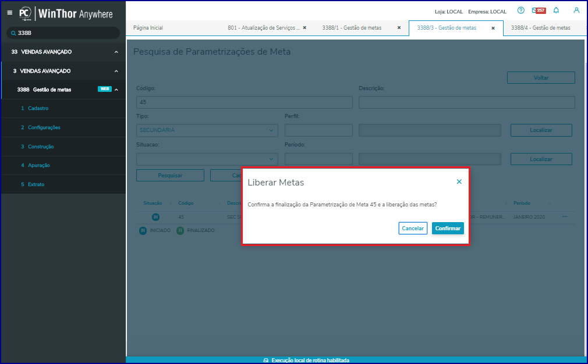Click the Código input field

tap(244, 102)
